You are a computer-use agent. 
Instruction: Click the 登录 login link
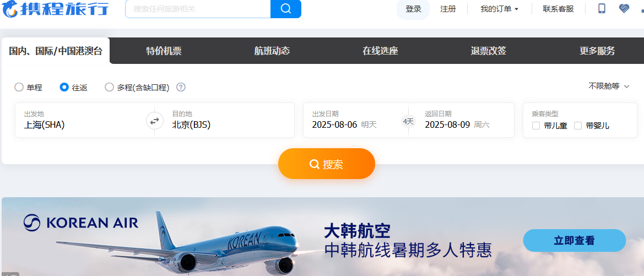[413, 9]
